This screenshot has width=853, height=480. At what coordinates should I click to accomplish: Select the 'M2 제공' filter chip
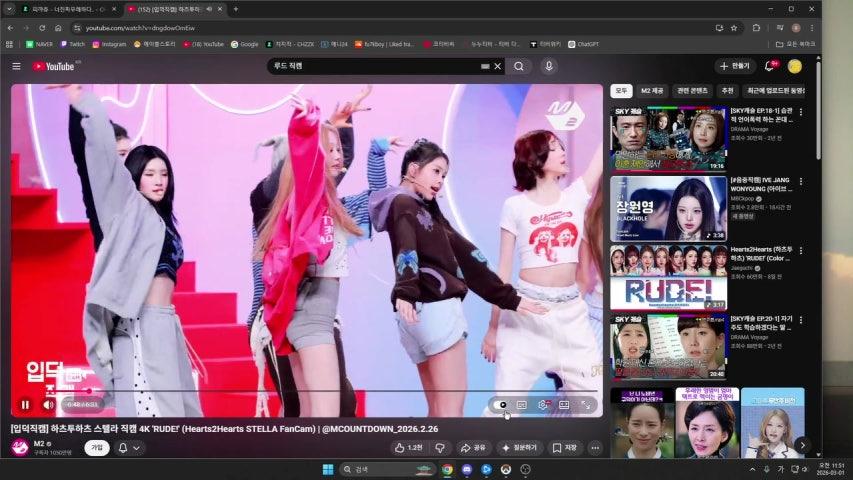tap(652, 91)
